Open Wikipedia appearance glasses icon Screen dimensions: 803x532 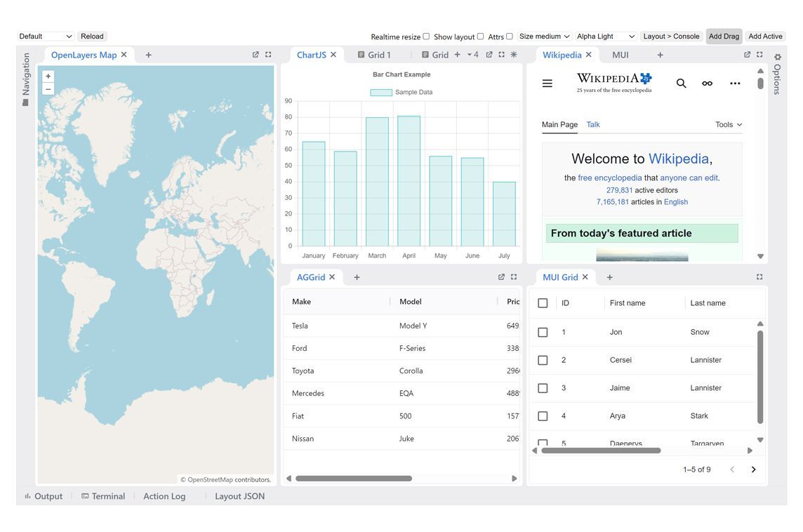coord(708,83)
